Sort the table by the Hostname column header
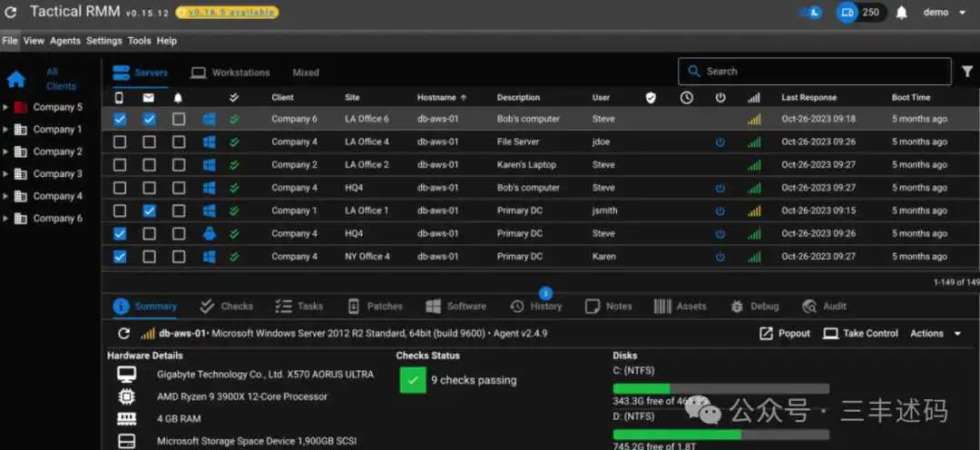This screenshot has width=980, height=450. pyautogui.click(x=442, y=97)
